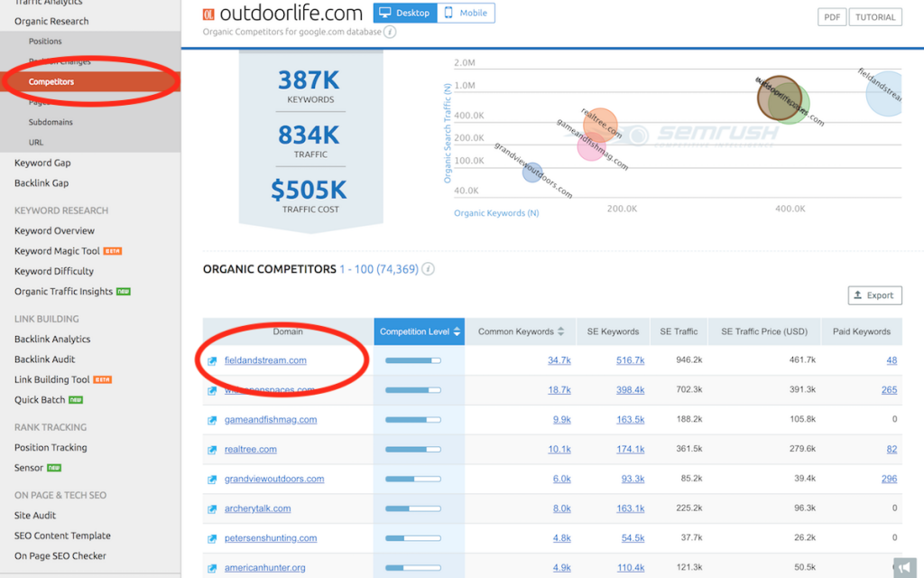This screenshot has height=578, width=924.
Task: Click 265 paid keywords link
Action: point(889,390)
